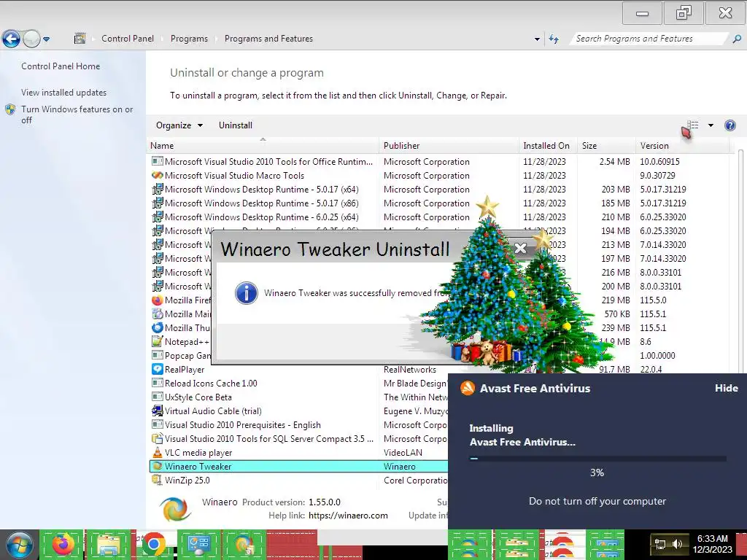Open the view options dropdown arrow
This screenshot has width=747, height=560.
point(711,125)
